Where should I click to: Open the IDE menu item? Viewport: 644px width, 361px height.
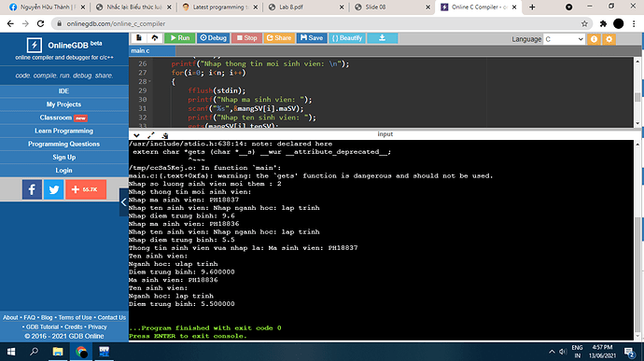[63, 90]
